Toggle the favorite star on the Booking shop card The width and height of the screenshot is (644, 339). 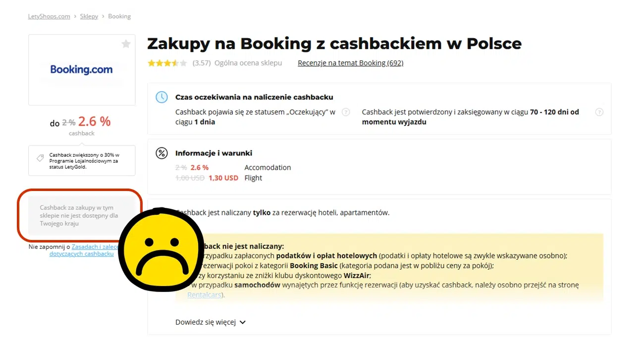click(126, 44)
